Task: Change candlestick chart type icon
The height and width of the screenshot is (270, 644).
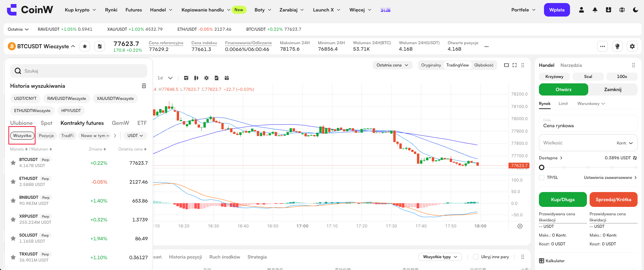Action: tap(196, 78)
